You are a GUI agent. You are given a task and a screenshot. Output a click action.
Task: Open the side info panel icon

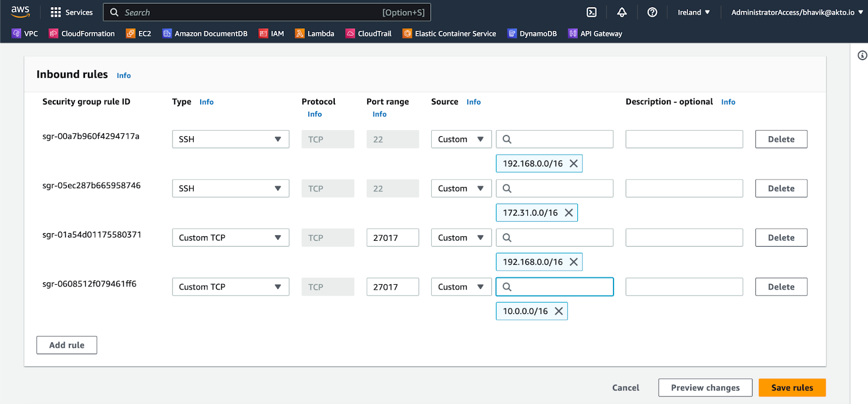[x=862, y=55]
